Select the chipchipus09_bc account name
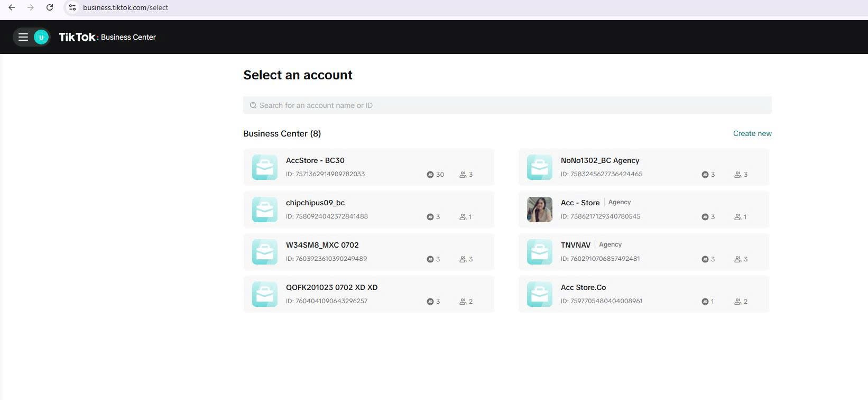 [315, 203]
